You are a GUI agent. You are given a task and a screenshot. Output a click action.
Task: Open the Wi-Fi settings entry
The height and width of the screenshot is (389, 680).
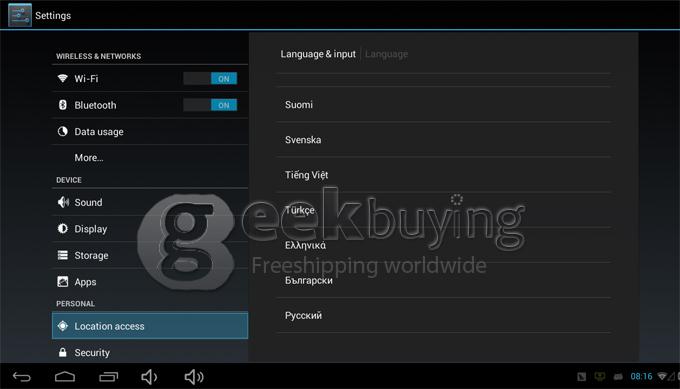[150, 78]
